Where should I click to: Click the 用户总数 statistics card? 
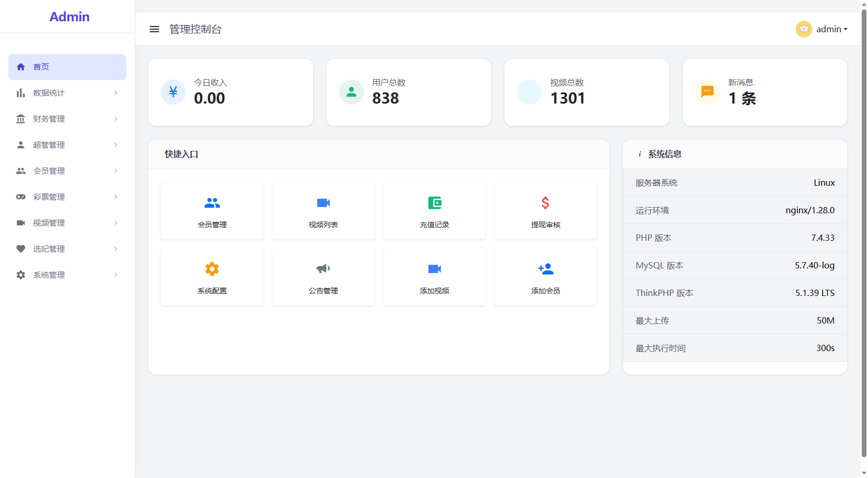408,92
